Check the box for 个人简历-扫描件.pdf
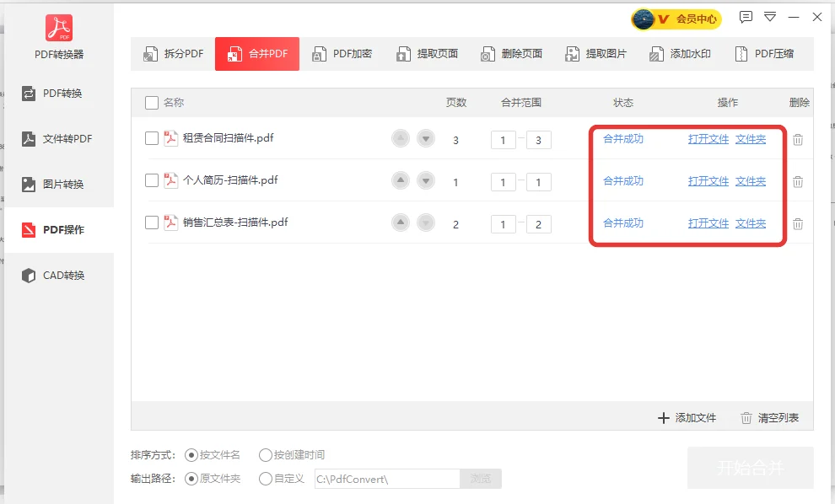835x504 pixels. pyautogui.click(x=152, y=180)
